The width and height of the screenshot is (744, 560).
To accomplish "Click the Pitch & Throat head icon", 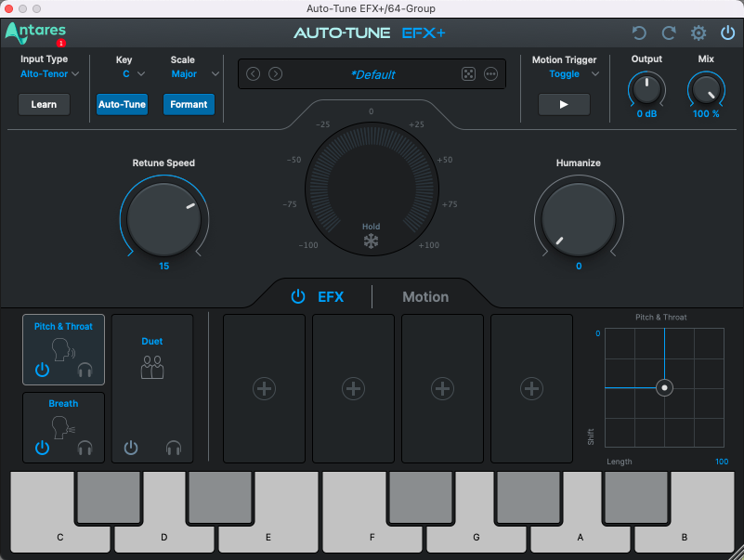I will click(63, 349).
